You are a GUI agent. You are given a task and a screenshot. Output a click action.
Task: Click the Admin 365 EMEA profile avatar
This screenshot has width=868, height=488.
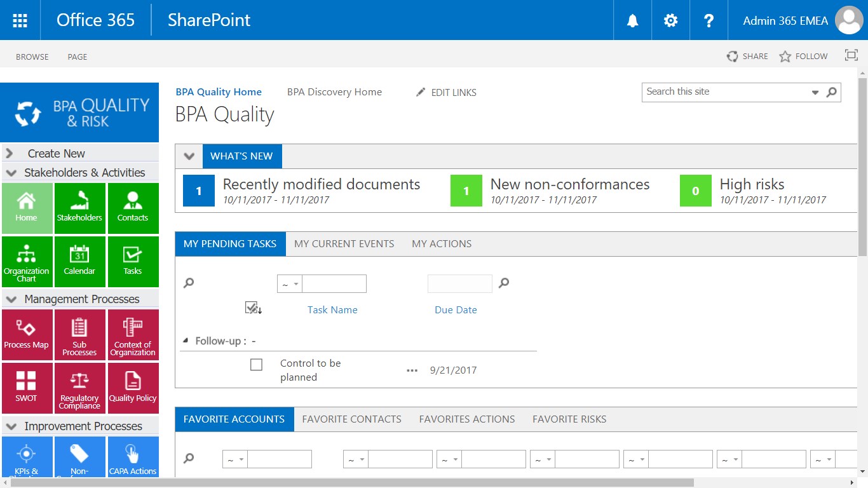pyautogui.click(x=849, y=20)
